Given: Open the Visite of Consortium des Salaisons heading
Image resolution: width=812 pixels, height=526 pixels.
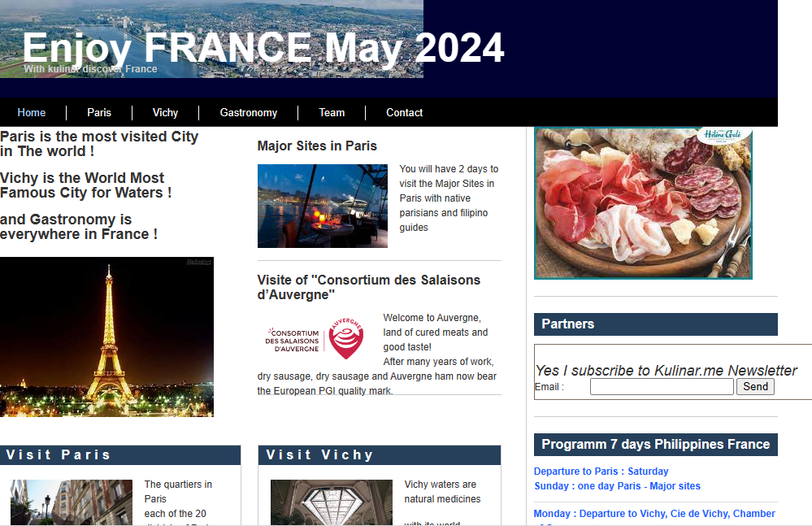Looking at the screenshot, I should (369, 287).
